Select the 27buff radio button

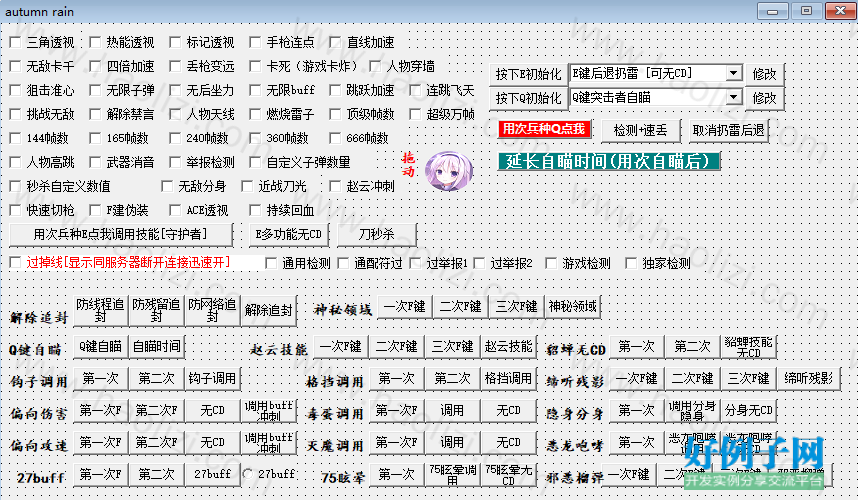pos(248,474)
